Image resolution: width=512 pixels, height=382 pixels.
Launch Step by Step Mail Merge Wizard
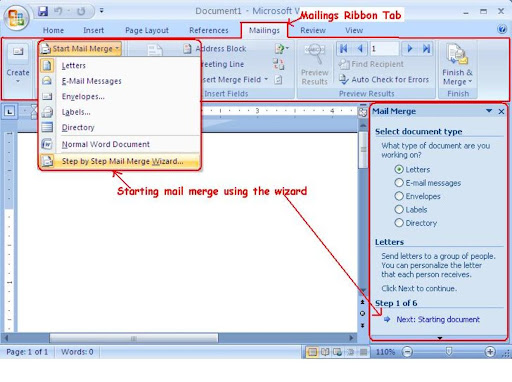coord(120,161)
